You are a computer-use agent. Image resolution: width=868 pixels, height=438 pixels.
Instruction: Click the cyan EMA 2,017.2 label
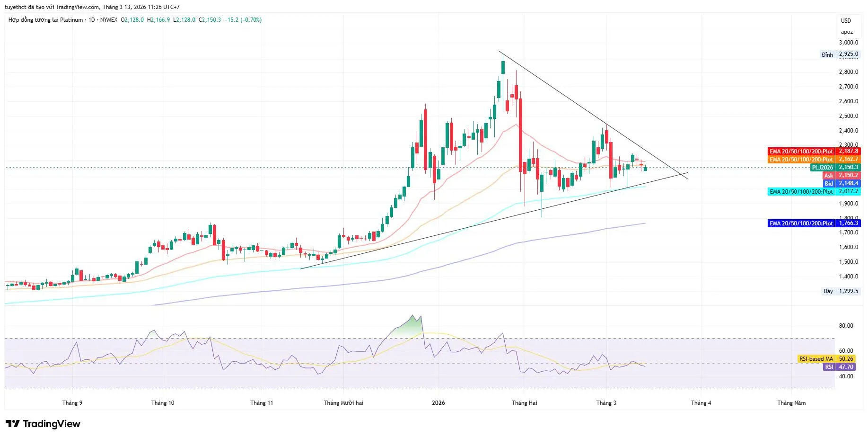814,192
